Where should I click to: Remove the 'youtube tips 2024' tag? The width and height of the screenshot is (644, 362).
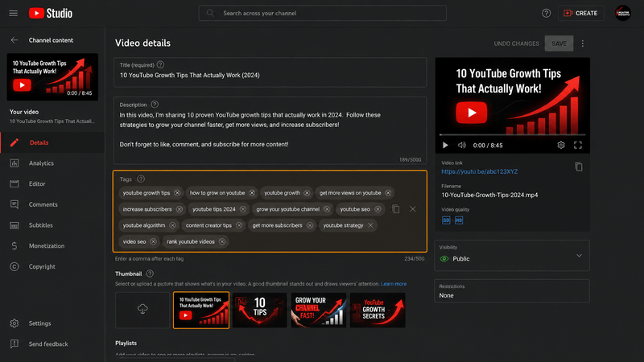coord(243,209)
